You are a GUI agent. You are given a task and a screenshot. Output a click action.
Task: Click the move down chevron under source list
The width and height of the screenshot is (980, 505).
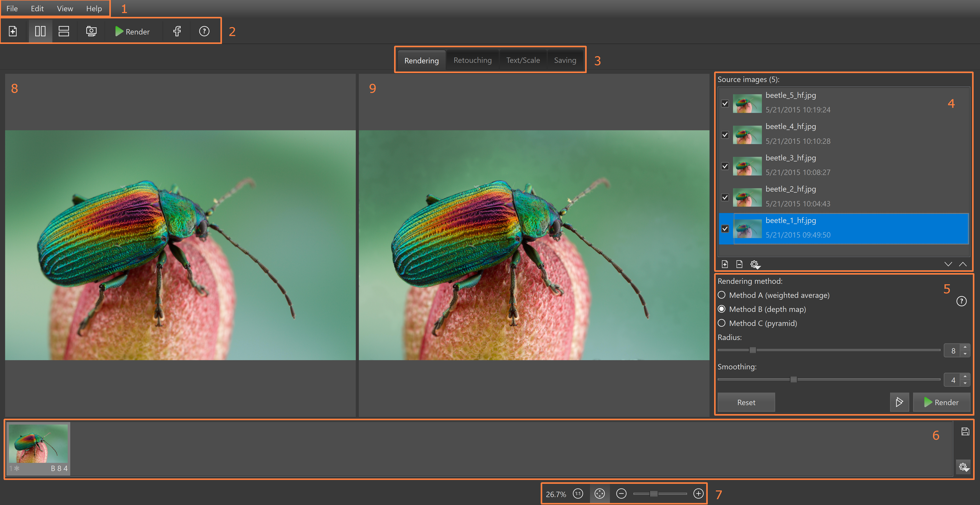coord(948,264)
